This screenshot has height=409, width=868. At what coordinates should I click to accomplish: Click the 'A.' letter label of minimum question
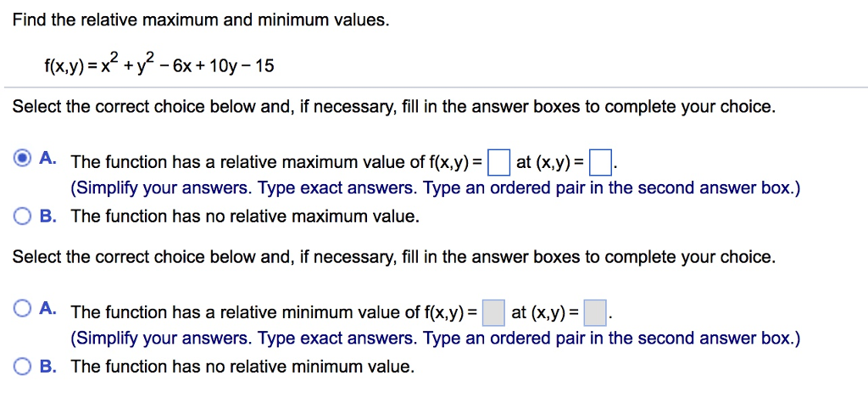47,308
